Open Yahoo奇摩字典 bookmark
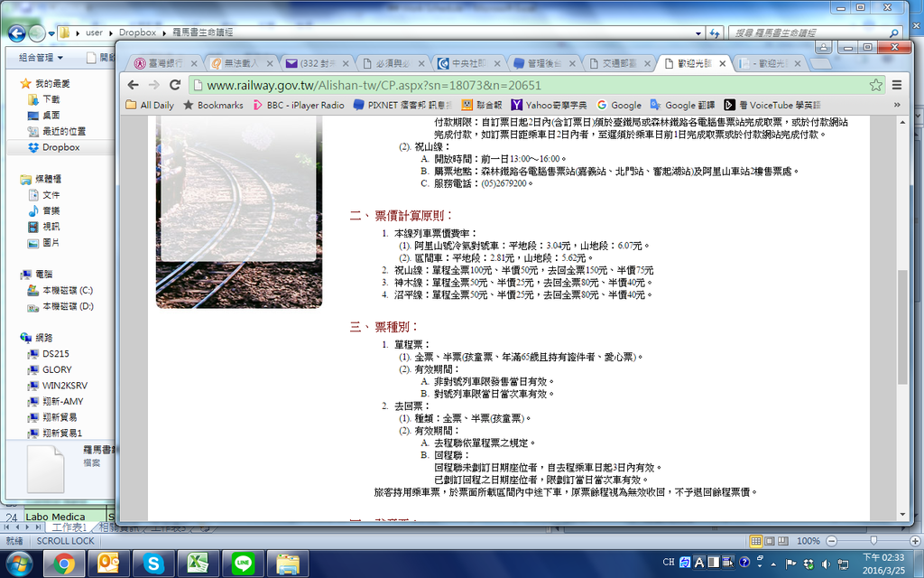The image size is (924, 578). [x=549, y=105]
